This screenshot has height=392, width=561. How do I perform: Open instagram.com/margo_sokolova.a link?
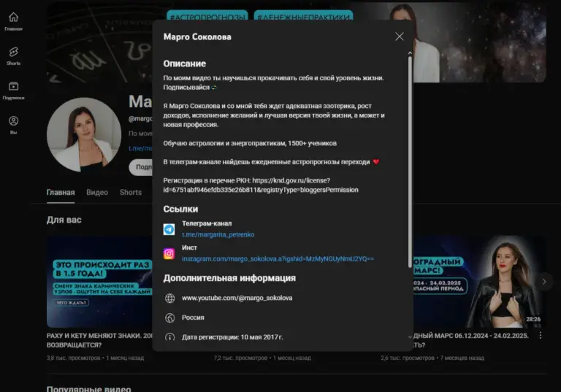coord(278,258)
